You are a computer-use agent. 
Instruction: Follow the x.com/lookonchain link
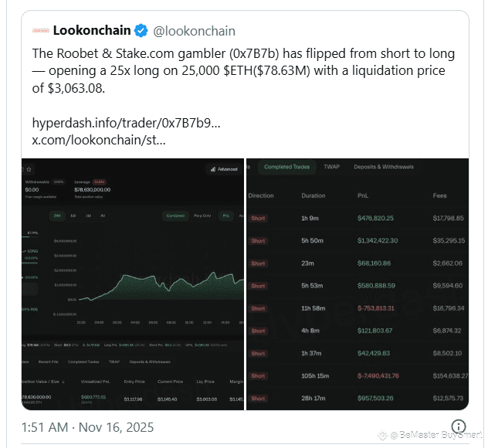click(98, 140)
